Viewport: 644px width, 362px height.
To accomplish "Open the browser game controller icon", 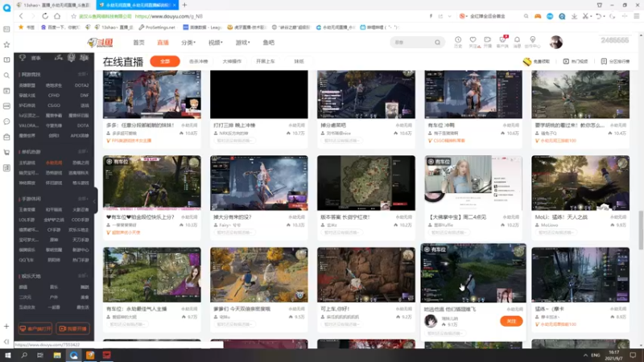I will point(538,16).
